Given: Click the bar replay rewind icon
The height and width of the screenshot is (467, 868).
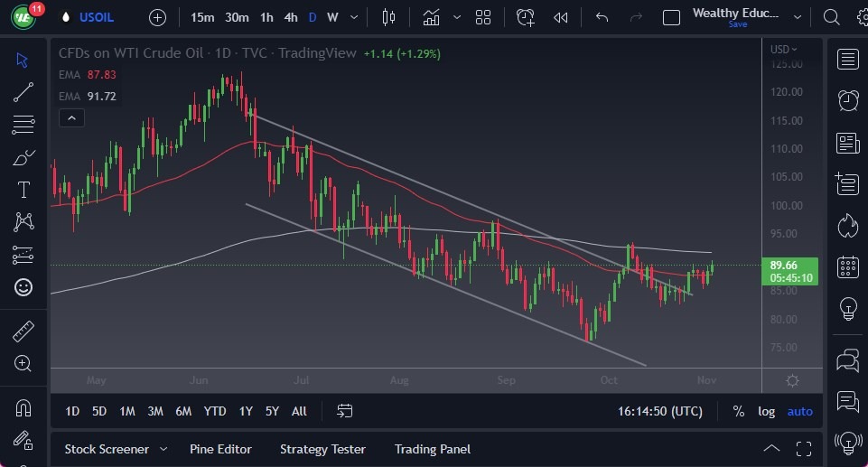Looking at the screenshot, I should pos(561,17).
